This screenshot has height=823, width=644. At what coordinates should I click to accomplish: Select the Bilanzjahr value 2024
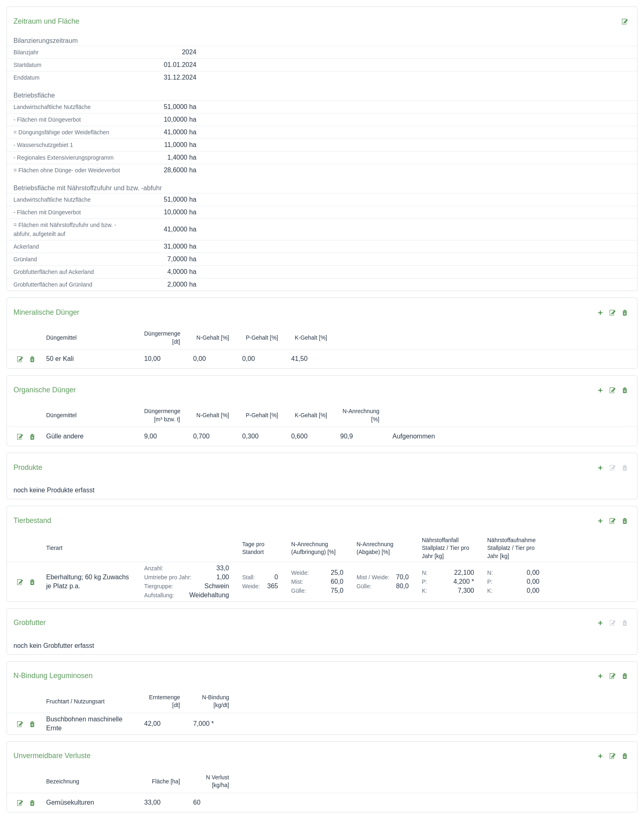coord(189,52)
